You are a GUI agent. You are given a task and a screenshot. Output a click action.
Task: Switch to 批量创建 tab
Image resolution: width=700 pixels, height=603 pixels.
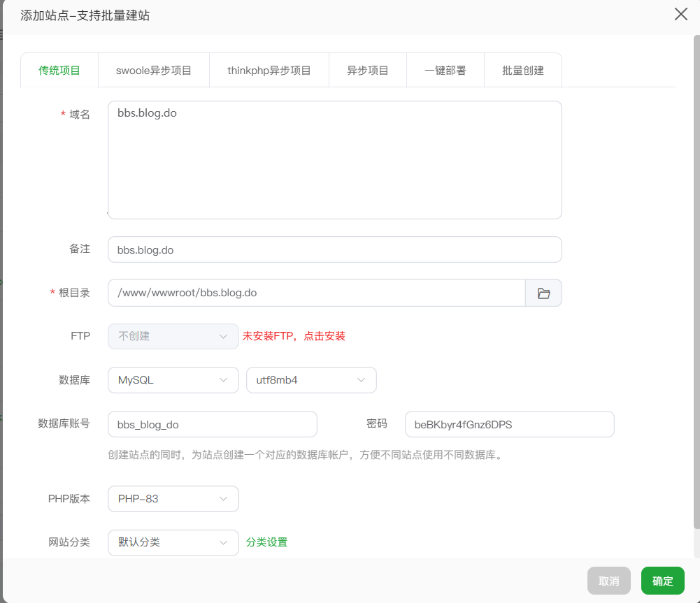click(523, 71)
